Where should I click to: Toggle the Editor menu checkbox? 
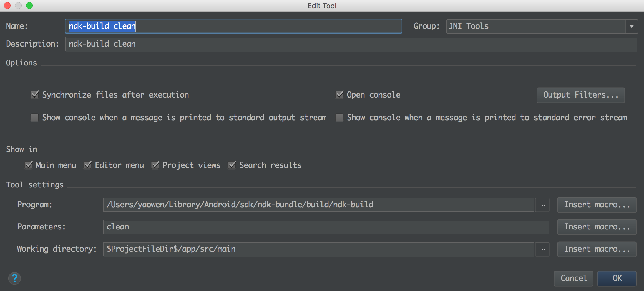pyautogui.click(x=88, y=165)
